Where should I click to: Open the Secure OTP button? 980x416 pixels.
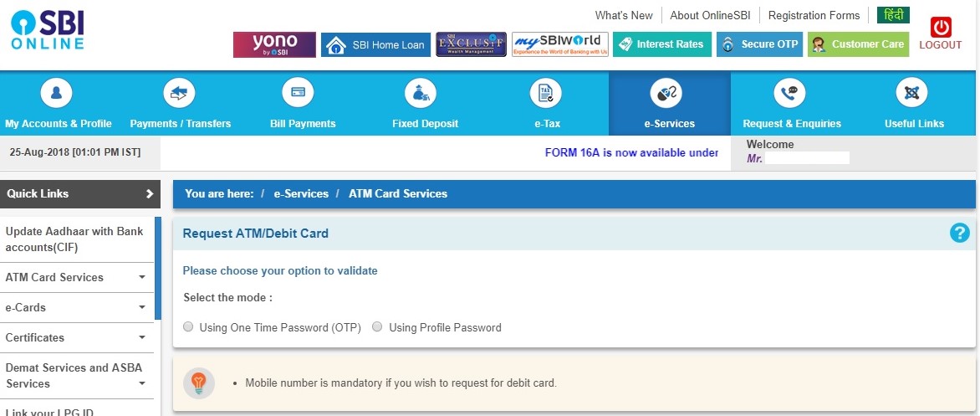click(759, 44)
